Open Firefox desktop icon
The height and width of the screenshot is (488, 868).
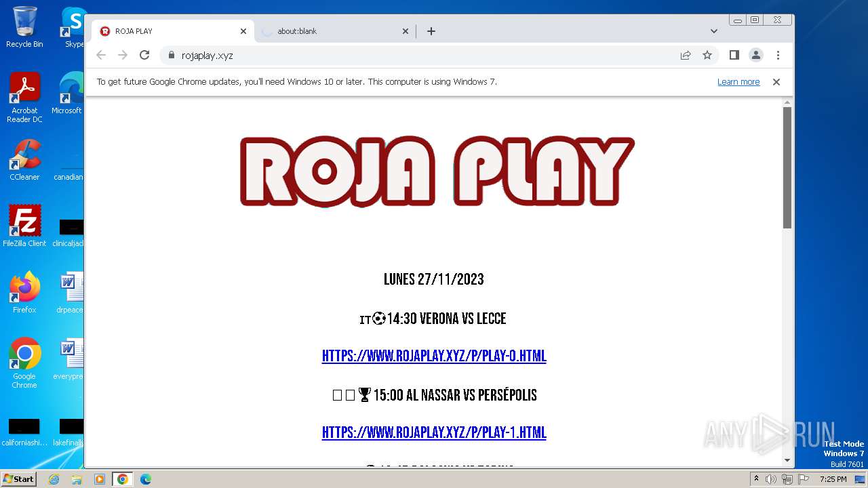(24, 292)
